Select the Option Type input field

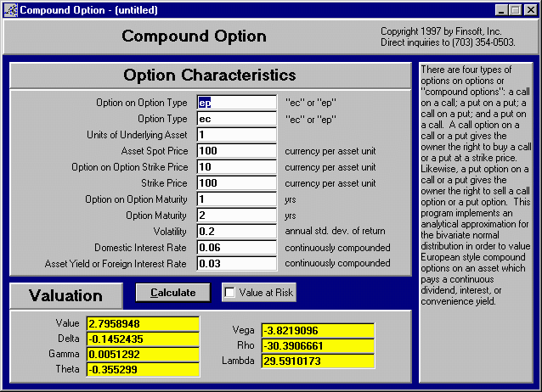point(236,119)
